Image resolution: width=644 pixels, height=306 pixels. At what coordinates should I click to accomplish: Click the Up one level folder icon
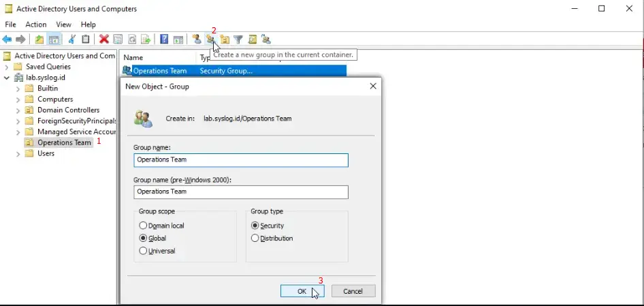pyautogui.click(x=39, y=40)
